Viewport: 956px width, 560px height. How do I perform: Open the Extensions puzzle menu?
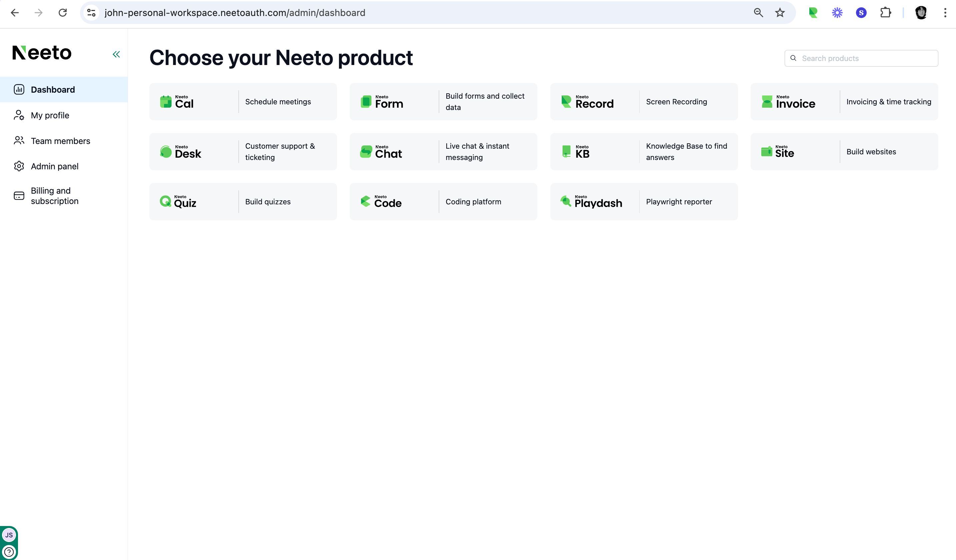(885, 13)
